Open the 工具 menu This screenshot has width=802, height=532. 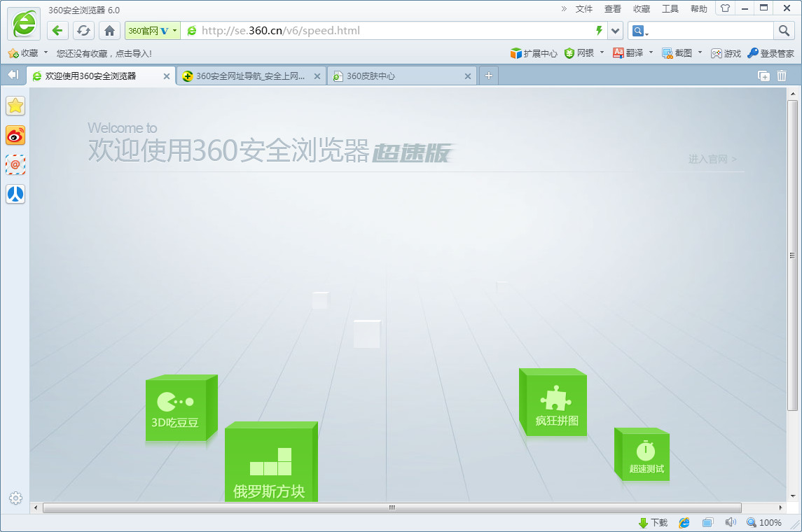[670, 8]
